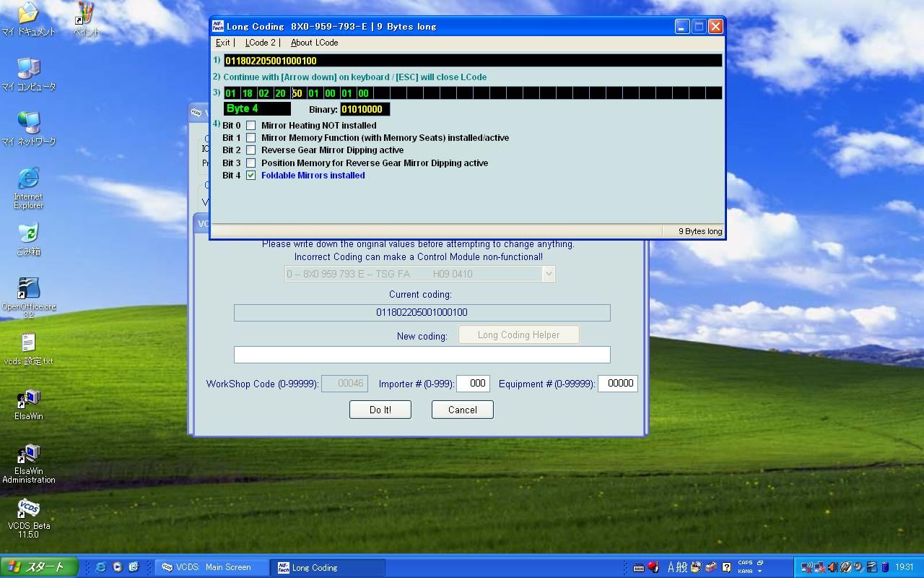The width and height of the screenshot is (924, 578).
Task: Open ElsaWin Administration desktop shortcut
Action: click(28, 462)
